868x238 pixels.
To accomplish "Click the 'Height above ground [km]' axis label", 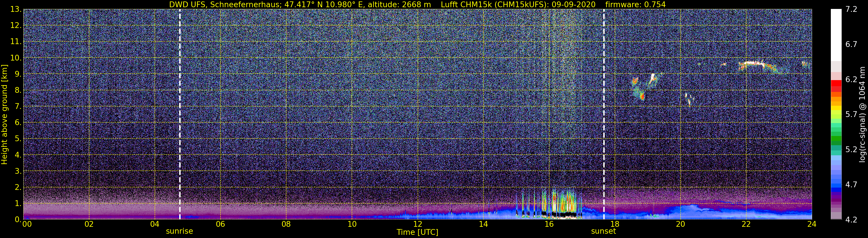I will [x=4, y=114].
